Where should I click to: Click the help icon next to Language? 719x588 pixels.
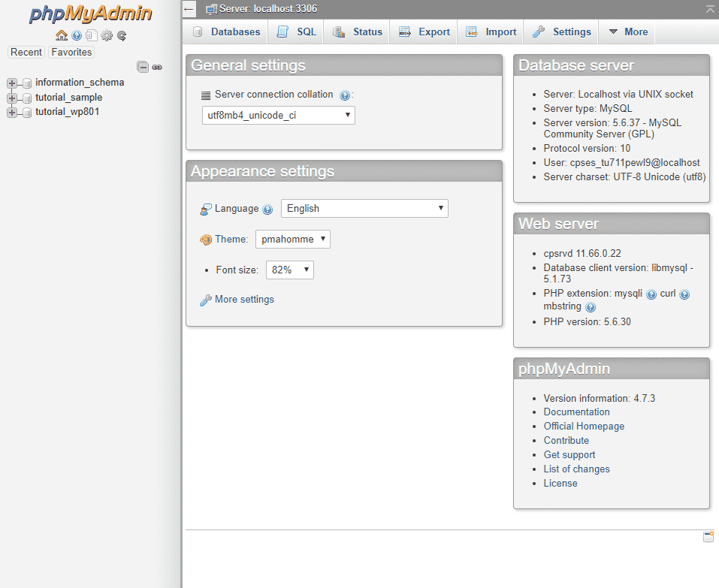coord(267,210)
